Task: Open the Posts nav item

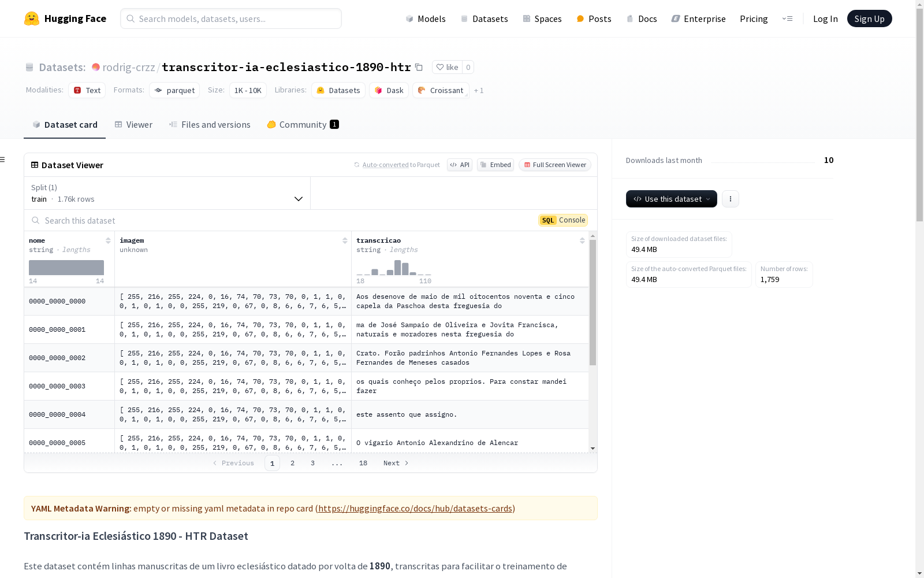Action: pos(594,18)
